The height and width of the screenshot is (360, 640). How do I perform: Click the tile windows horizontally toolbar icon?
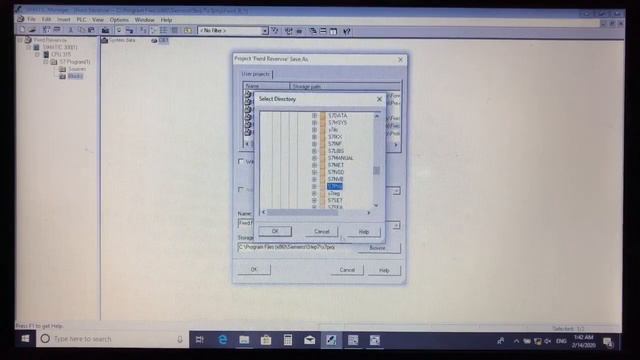[323, 31]
